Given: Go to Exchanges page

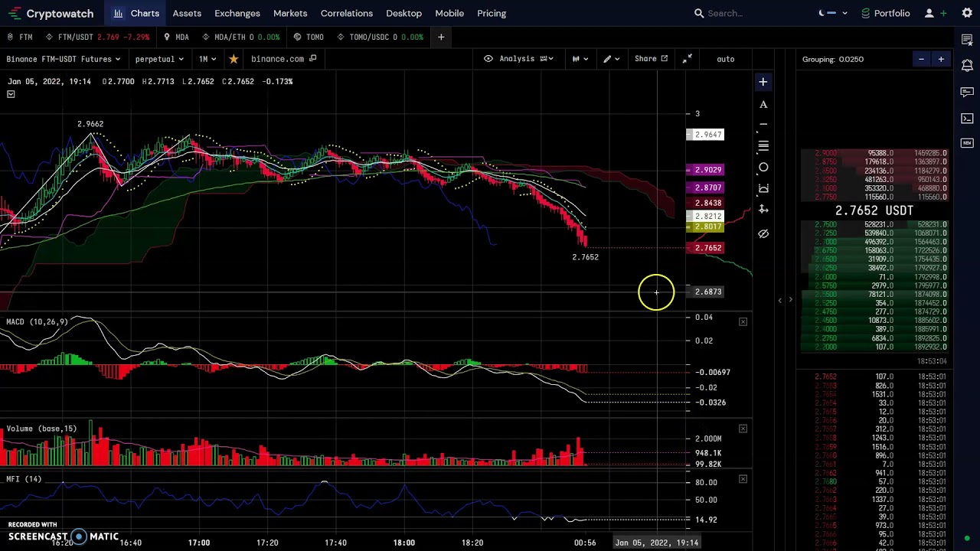Looking at the screenshot, I should [x=237, y=13].
